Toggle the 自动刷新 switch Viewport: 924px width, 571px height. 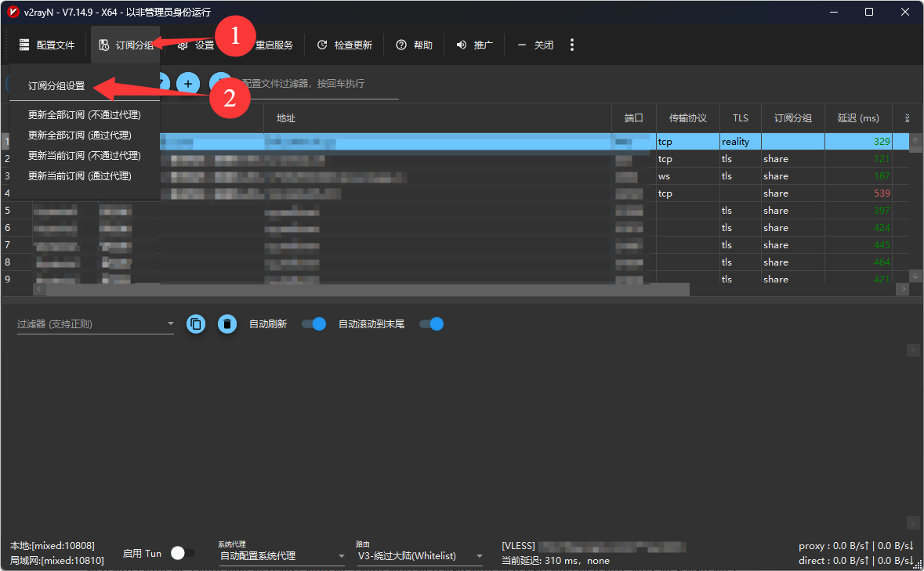[314, 323]
